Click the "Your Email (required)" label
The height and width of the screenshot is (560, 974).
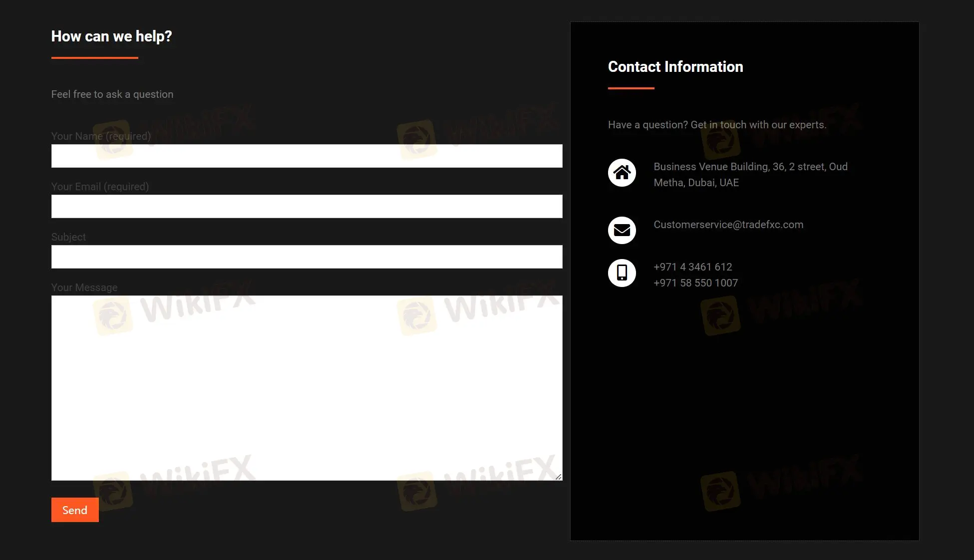[x=100, y=187]
